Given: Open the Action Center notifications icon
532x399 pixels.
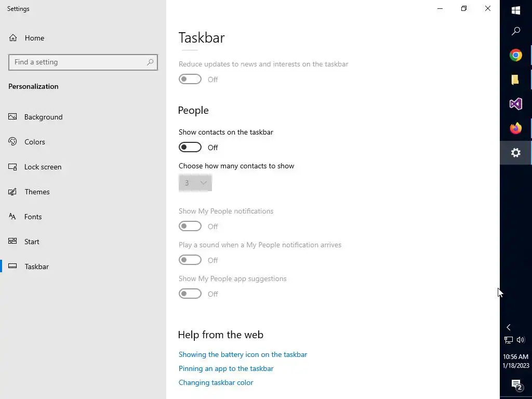Looking at the screenshot, I should tap(516, 384).
